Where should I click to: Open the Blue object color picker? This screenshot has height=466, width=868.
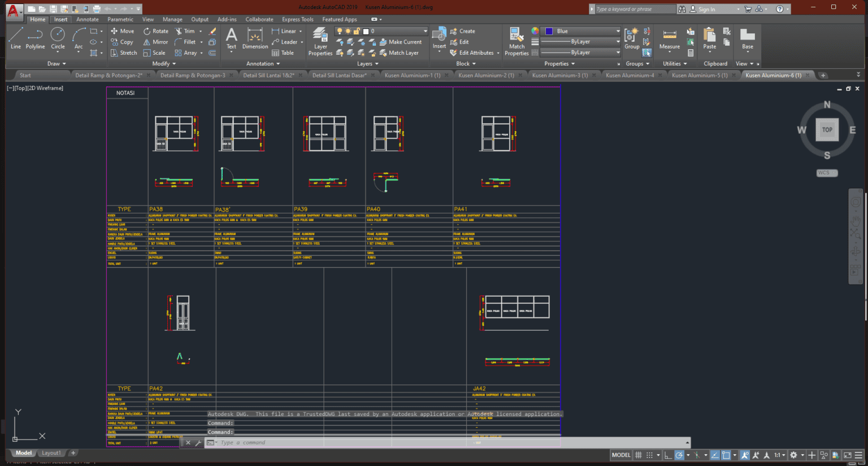point(580,31)
